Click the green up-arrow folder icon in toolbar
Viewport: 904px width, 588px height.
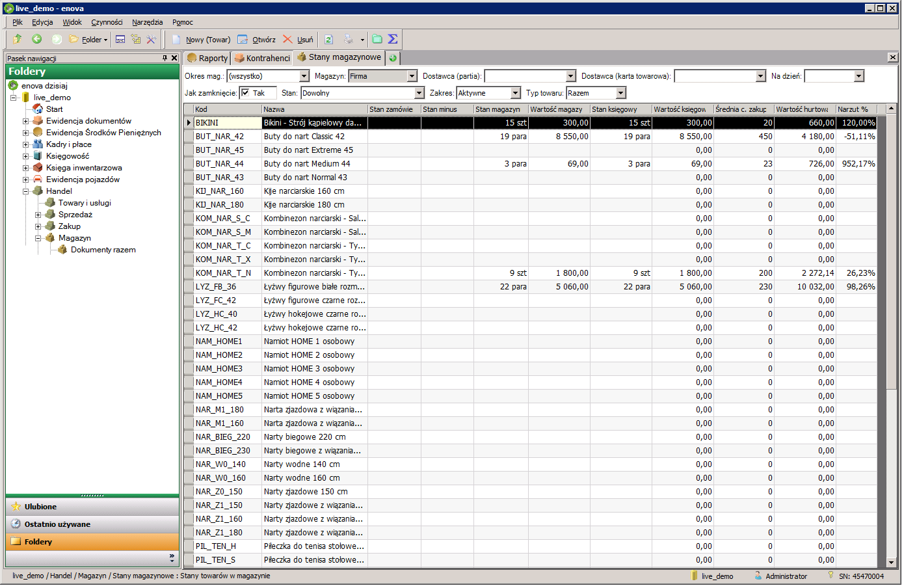click(18, 40)
